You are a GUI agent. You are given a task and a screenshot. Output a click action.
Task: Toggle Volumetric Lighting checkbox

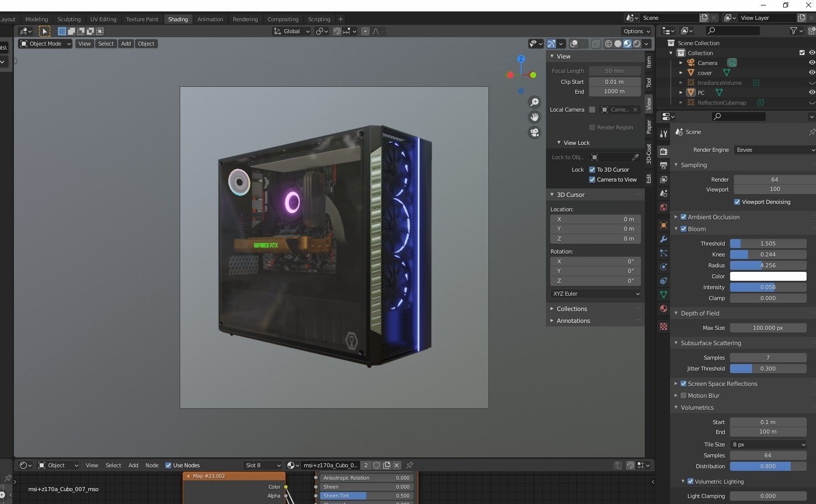pyautogui.click(x=690, y=481)
